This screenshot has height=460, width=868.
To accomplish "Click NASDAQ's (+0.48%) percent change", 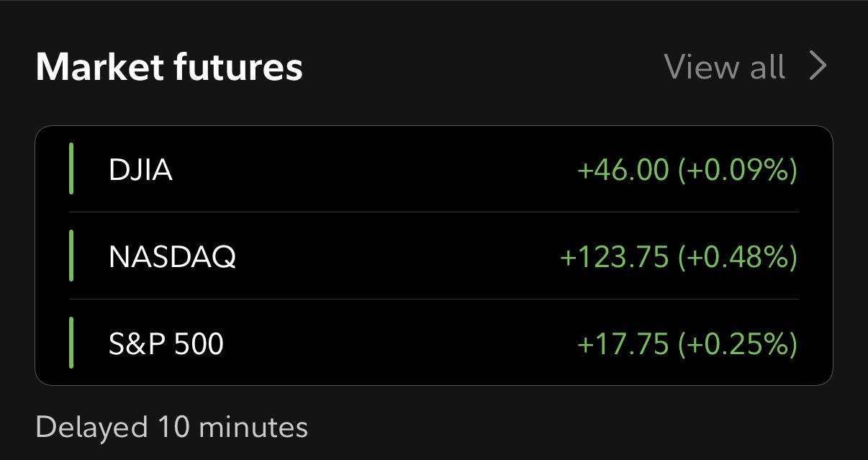I will click(x=737, y=256).
